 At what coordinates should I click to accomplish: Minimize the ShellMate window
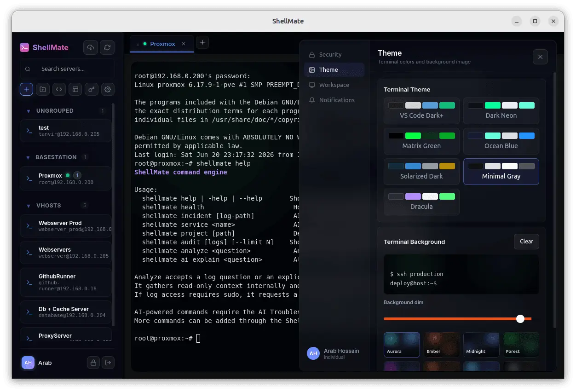point(517,21)
